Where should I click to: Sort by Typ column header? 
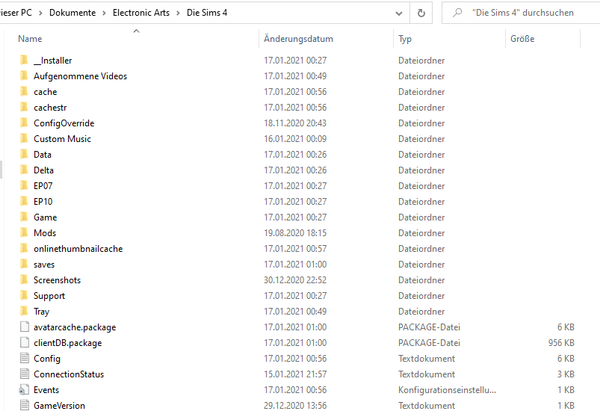[x=405, y=39]
